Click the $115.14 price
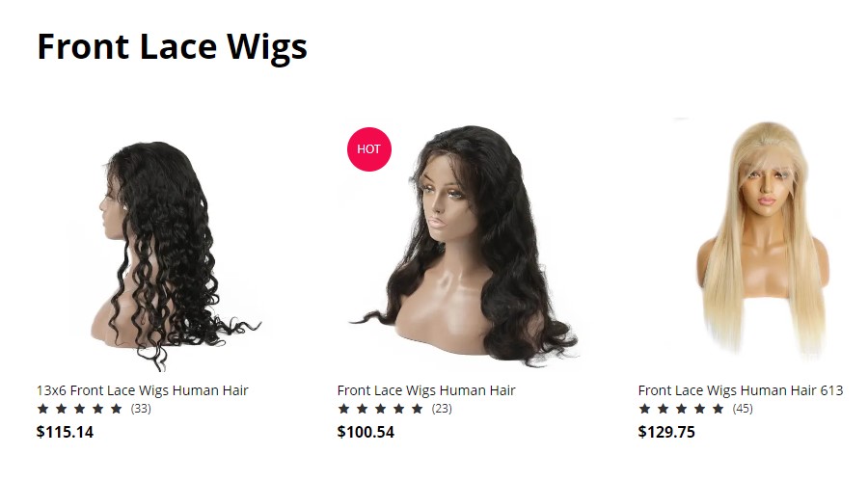 click(65, 432)
